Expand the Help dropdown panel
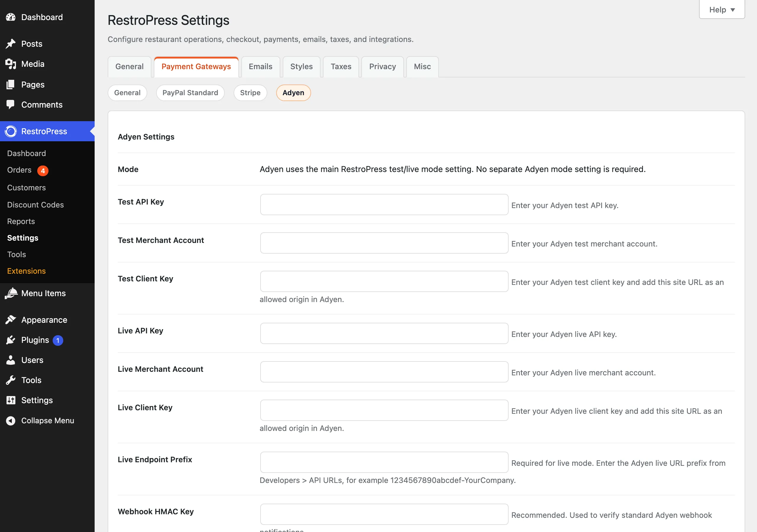 pos(722,9)
